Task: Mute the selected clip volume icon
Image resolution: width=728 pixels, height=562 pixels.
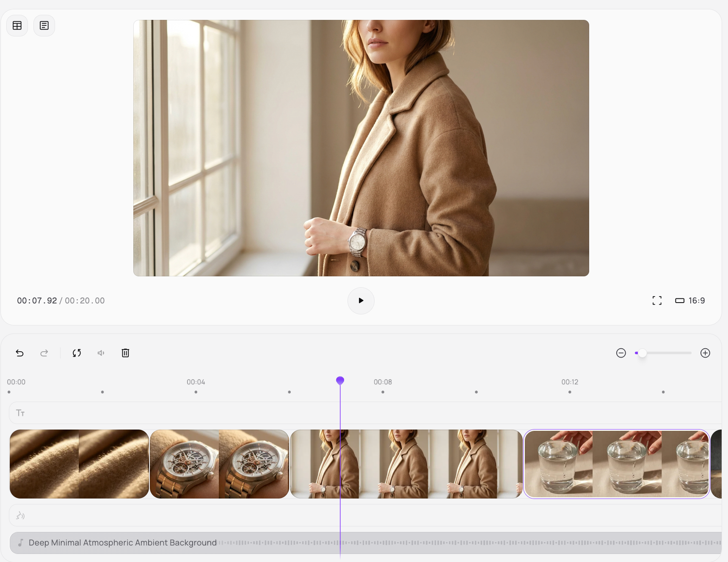Action: tap(101, 353)
